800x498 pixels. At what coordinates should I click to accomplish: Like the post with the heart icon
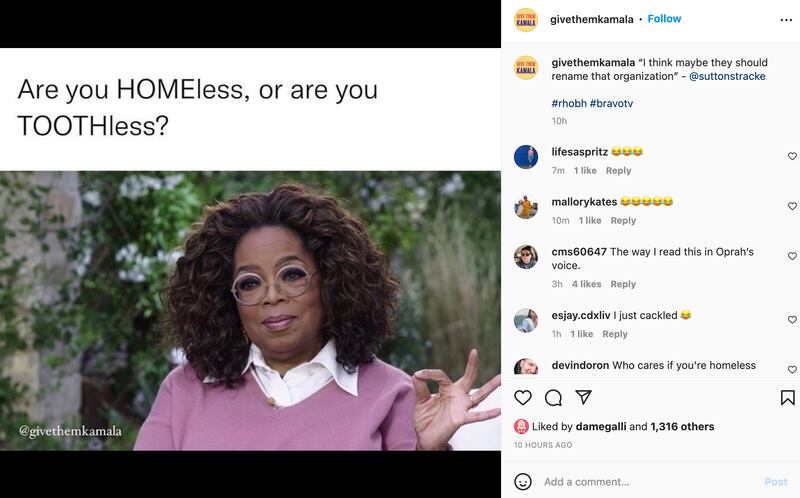tap(522, 397)
